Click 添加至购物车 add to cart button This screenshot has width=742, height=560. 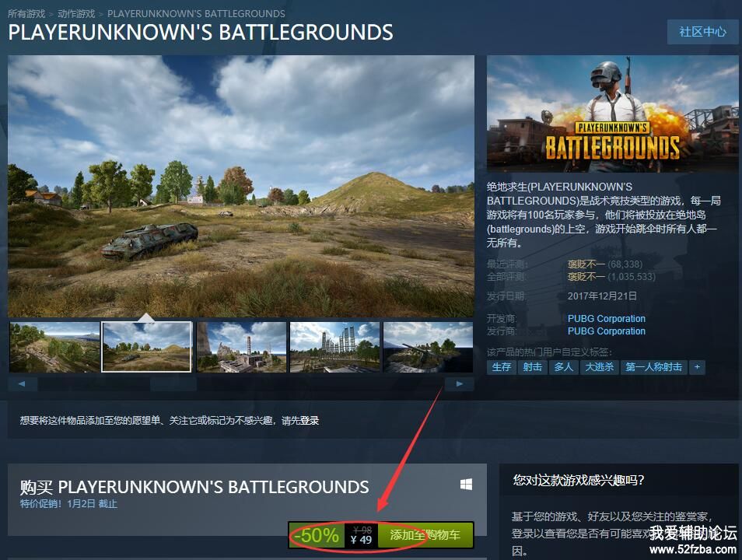click(x=425, y=535)
